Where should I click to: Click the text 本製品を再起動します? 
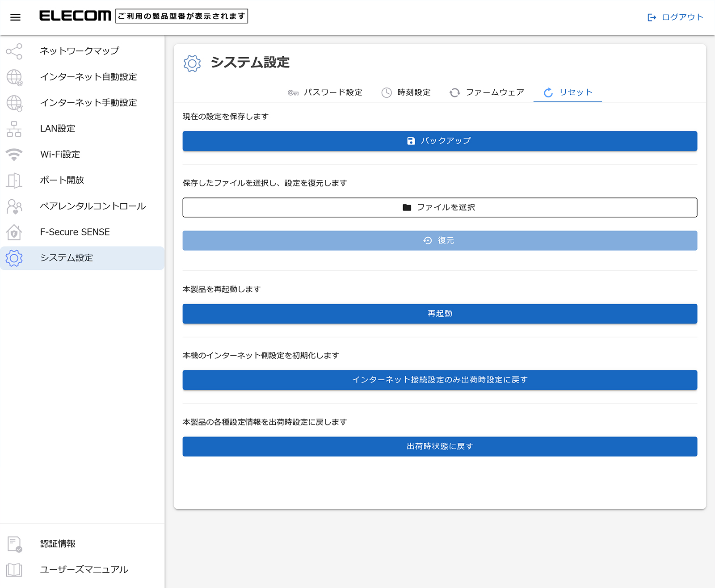[x=222, y=289]
